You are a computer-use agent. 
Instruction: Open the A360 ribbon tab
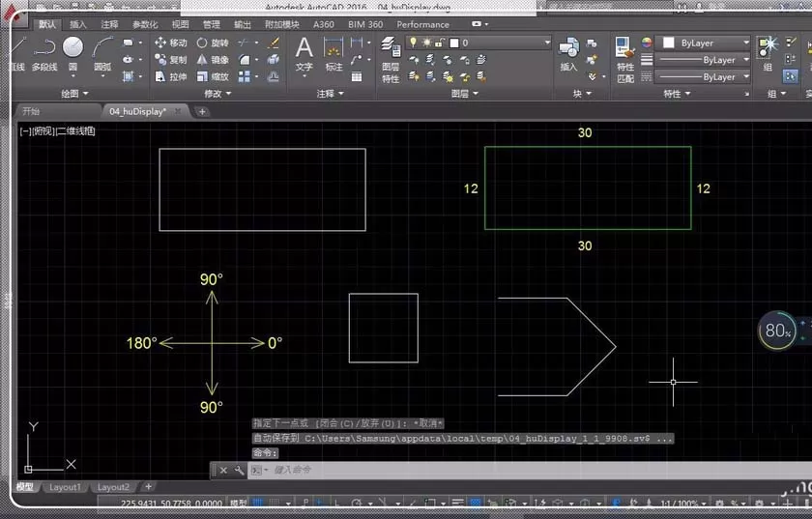coord(323,24)
